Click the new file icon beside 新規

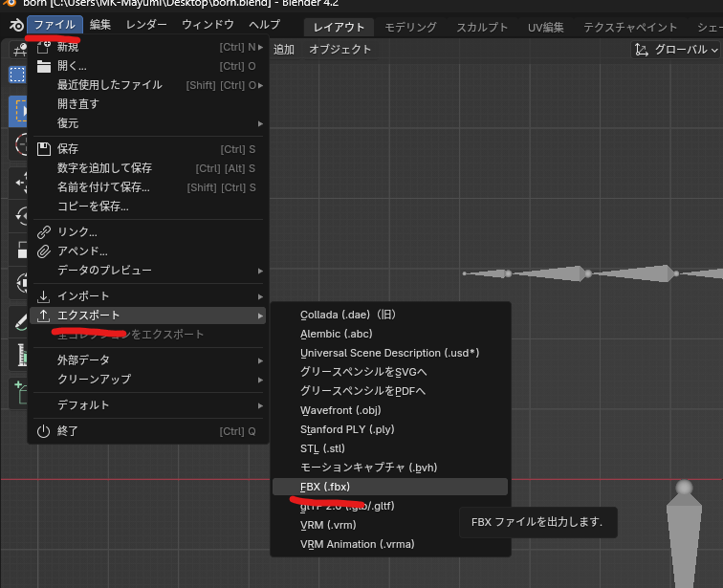(x=43, y=47)
